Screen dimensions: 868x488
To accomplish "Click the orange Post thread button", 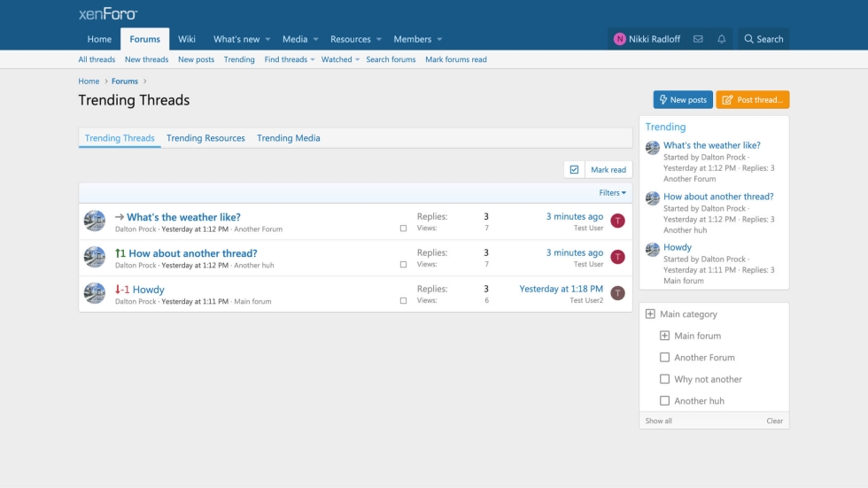I will 752,100.
